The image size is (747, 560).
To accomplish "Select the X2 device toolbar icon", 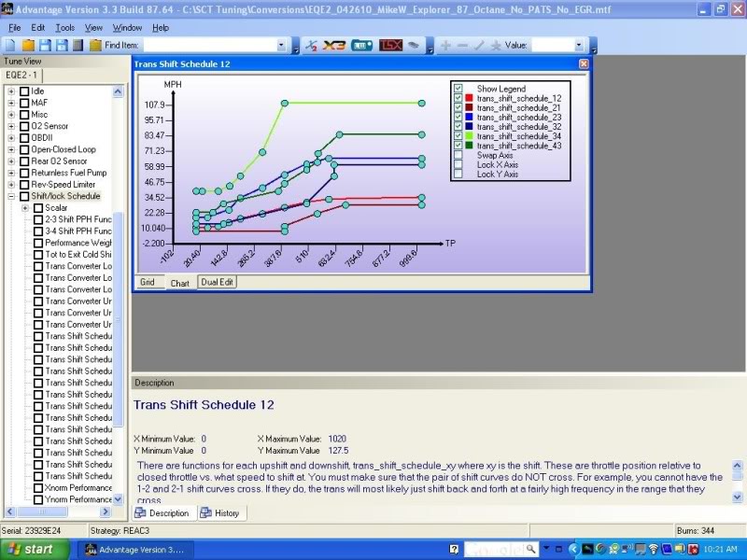I will point(311,45).
